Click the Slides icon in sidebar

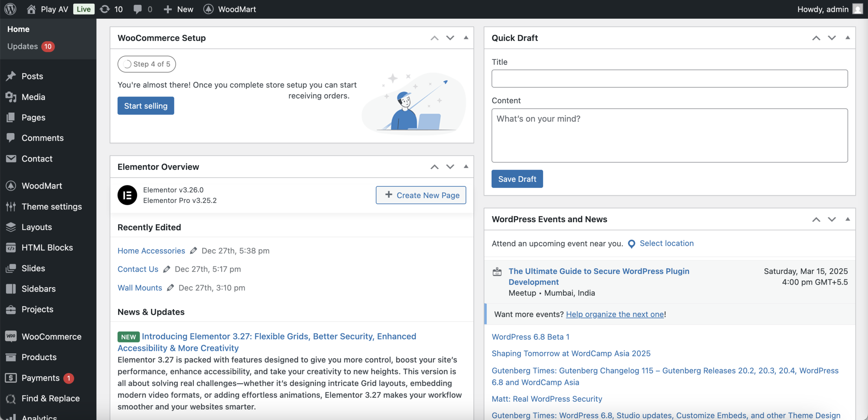(x=11, y=268)
